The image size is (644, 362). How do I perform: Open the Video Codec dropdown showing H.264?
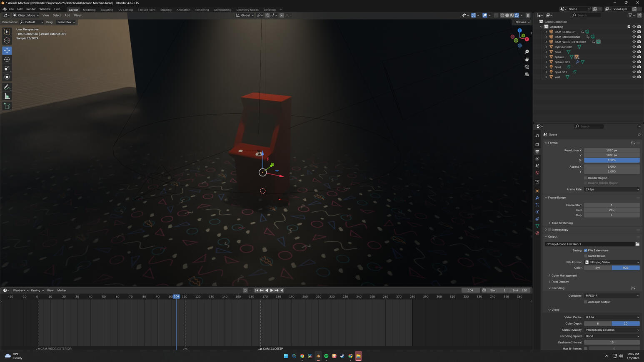click(612, 317)
